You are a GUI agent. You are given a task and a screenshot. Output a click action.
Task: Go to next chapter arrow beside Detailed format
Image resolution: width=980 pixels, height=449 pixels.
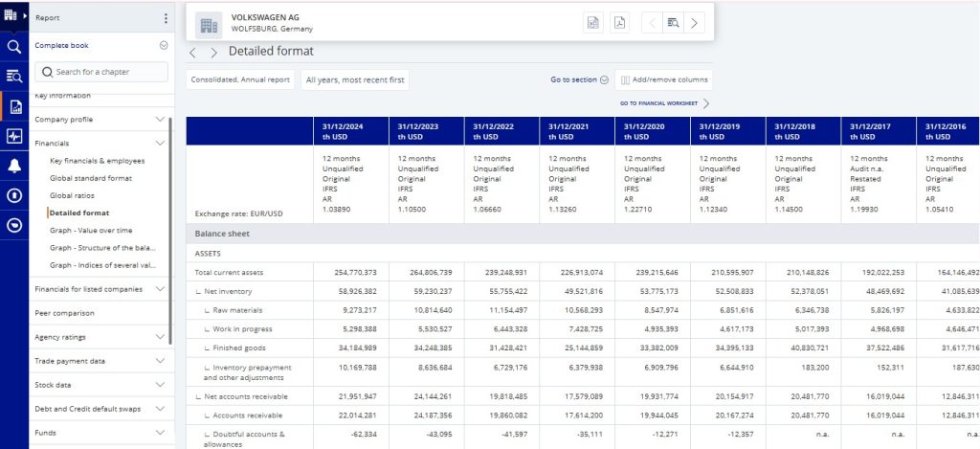213,53
